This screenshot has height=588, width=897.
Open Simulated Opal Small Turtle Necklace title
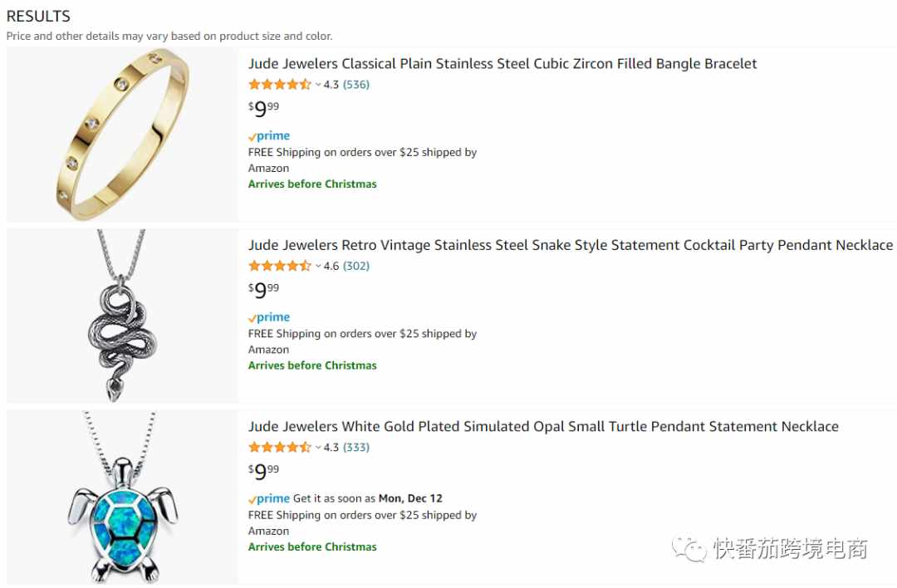click(x=543, y=426)
